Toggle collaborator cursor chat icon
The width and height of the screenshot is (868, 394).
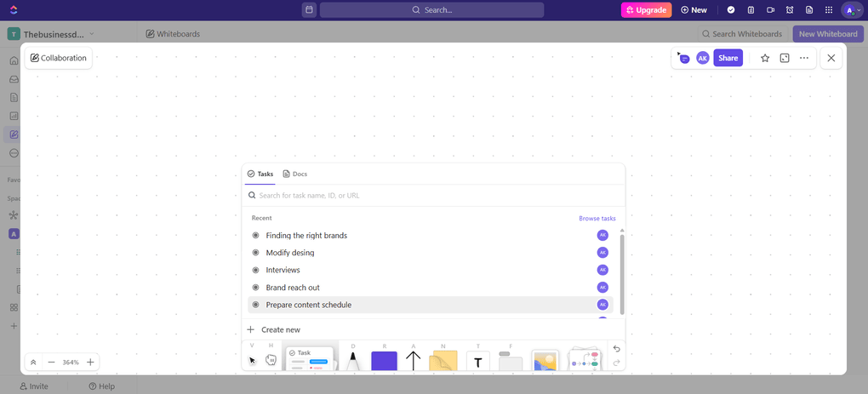pos(683,58)
